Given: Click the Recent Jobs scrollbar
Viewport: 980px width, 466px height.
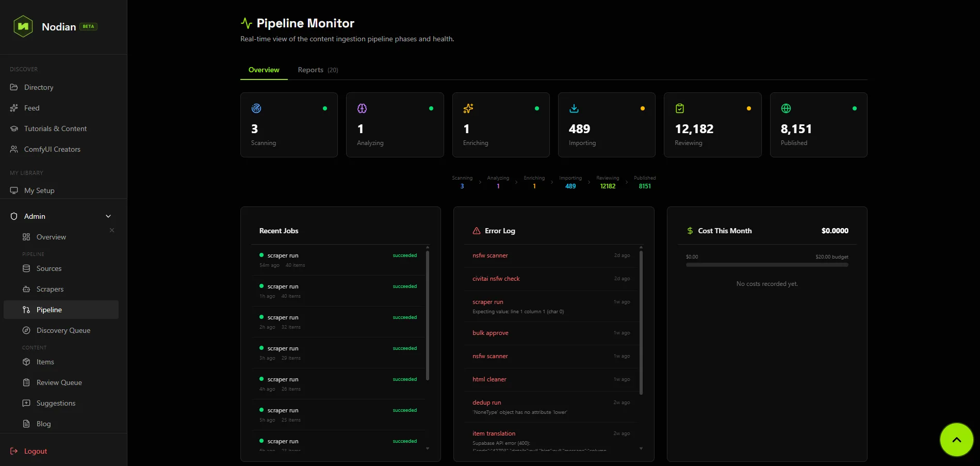Looking at the screenshot, I should pos(428,315).
